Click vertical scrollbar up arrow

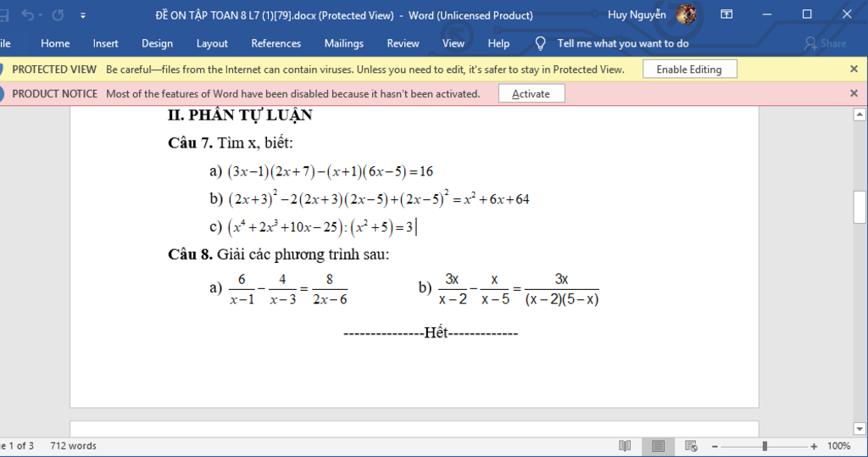860,114
